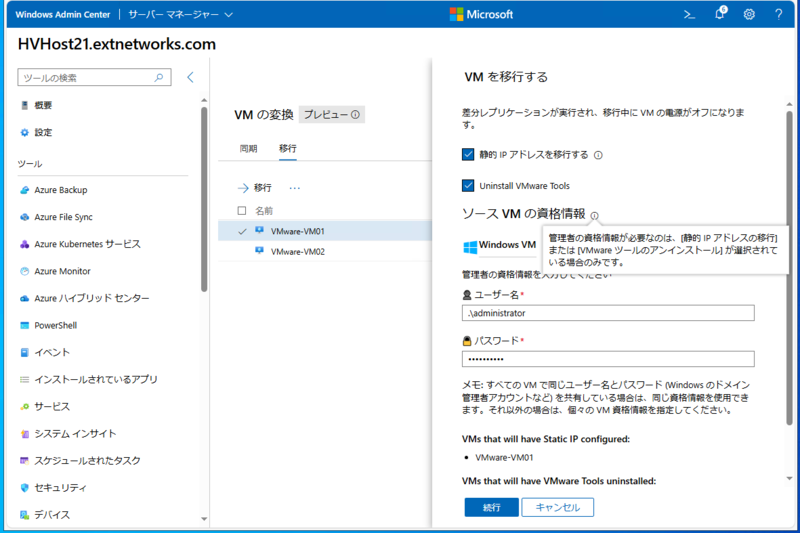This screenshot has width=800, height=533.
Task: Uncheck Uninstall VMware Tools checkbox
Action: [x=468, y=186]
